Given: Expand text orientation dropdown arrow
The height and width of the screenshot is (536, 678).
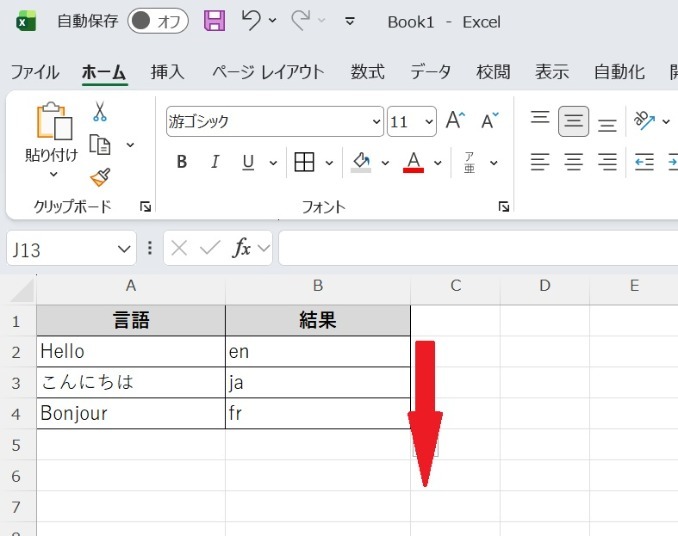Looking at the screenshot, I should tap(666, 121).
